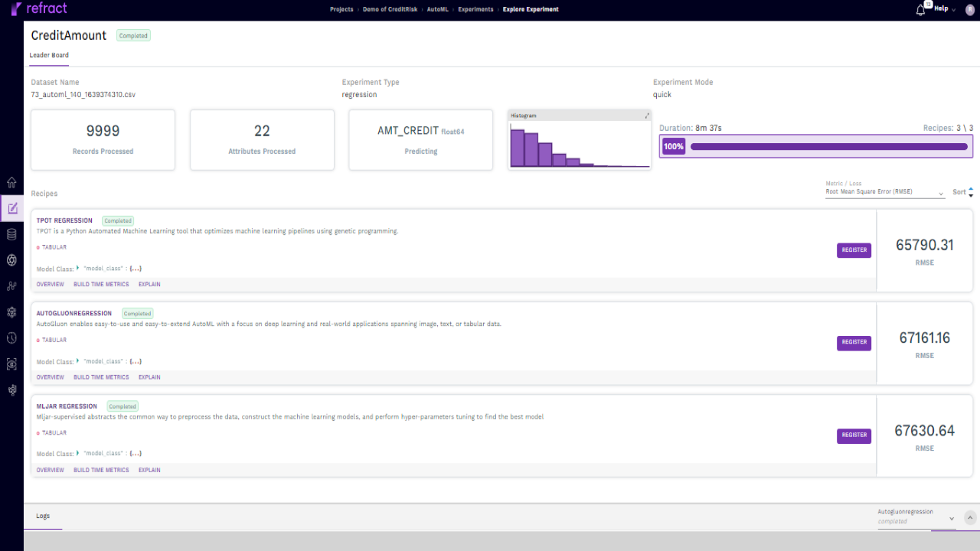This screenshot has width=980, height=551.
Task: Register the TPOT Regression model
Action: (x=854, y=250)
